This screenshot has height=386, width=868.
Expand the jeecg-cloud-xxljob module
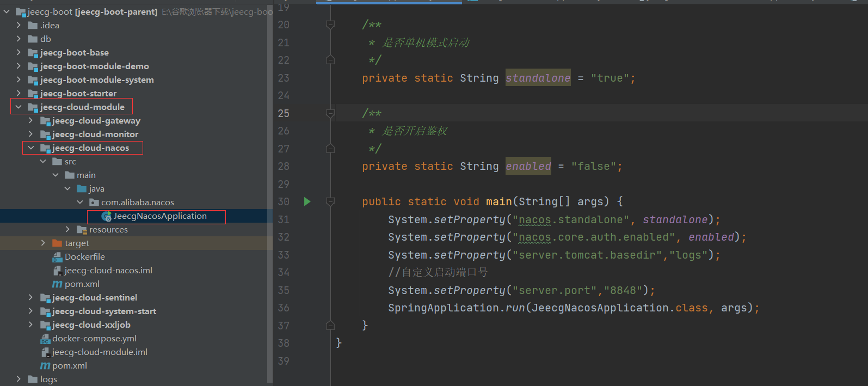point(31,325)
